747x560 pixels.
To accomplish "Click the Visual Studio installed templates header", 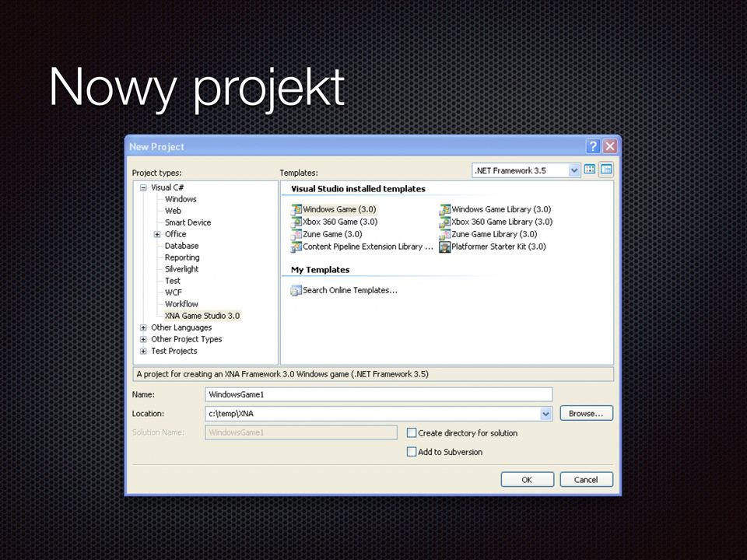I will [x=358, y=189].
